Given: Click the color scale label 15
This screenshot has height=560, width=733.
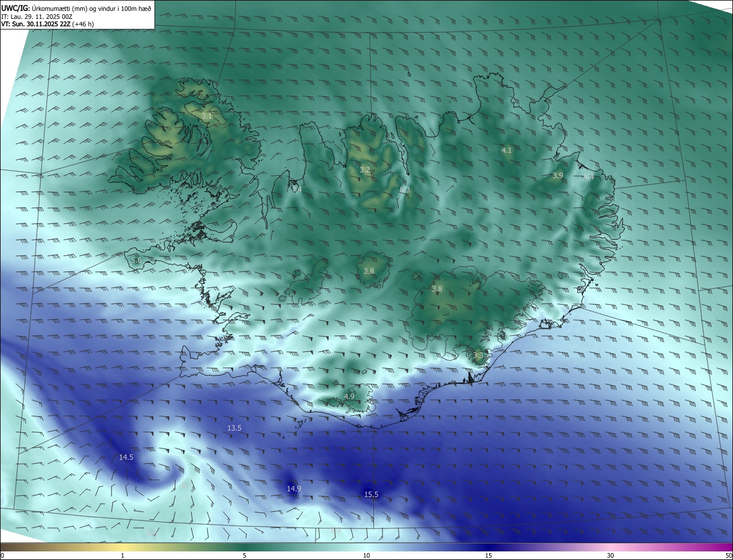Looking at the screenshot, I should (488, 555).
